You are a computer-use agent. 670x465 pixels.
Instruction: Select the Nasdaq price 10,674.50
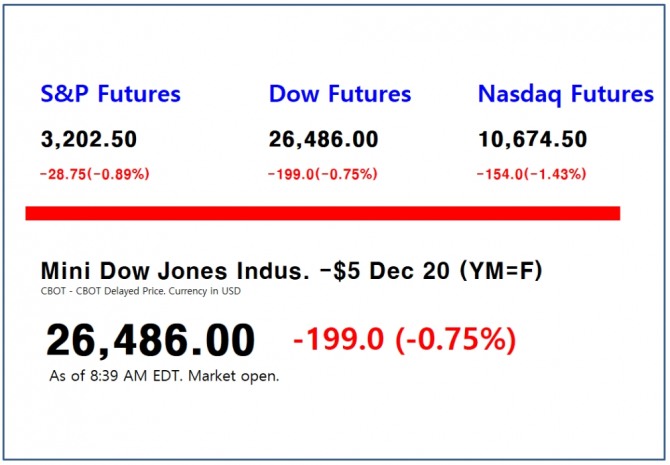[x=533, y=140]
